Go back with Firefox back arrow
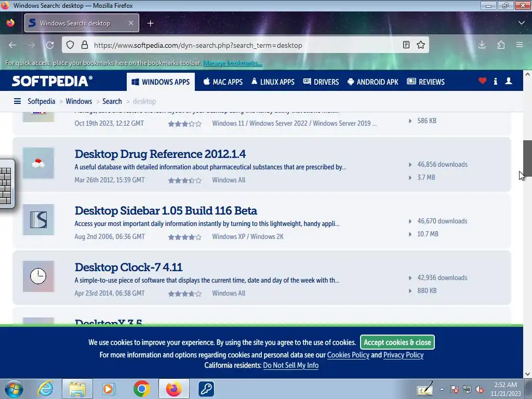 (x=12, y=45)
